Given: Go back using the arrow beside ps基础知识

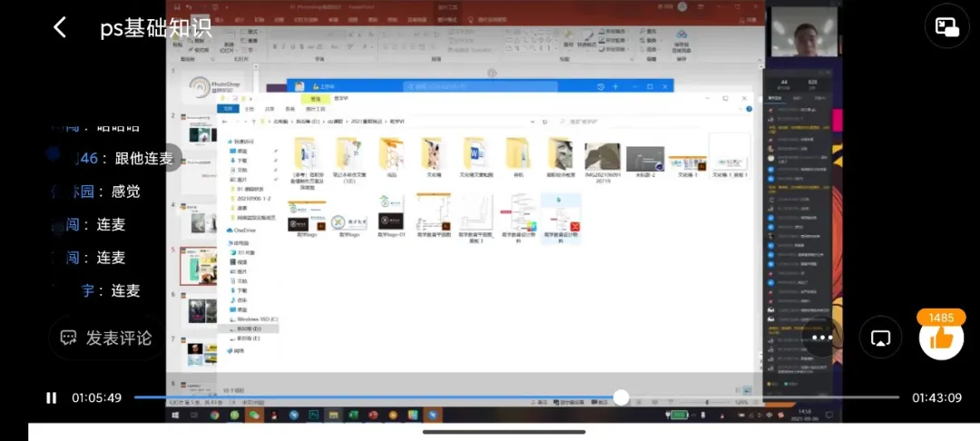Looking at the screenshot, I should point(59,27).
